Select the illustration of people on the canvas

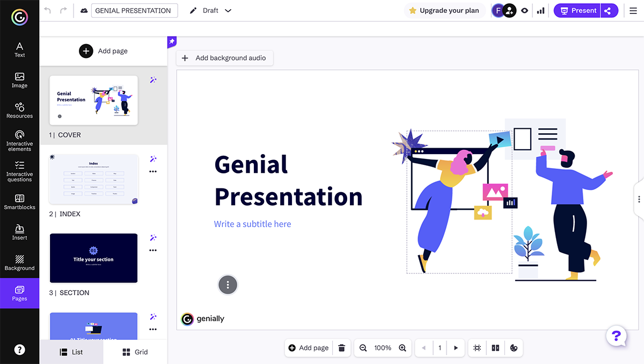click(502, 199)
